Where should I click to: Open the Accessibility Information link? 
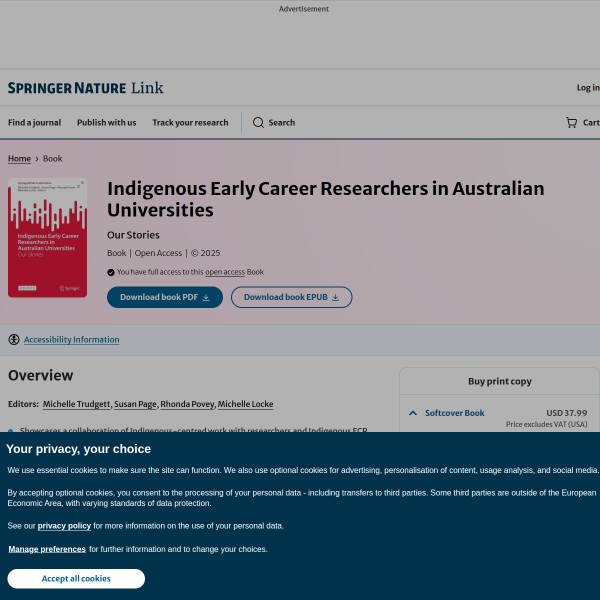(x=71, y=340)
